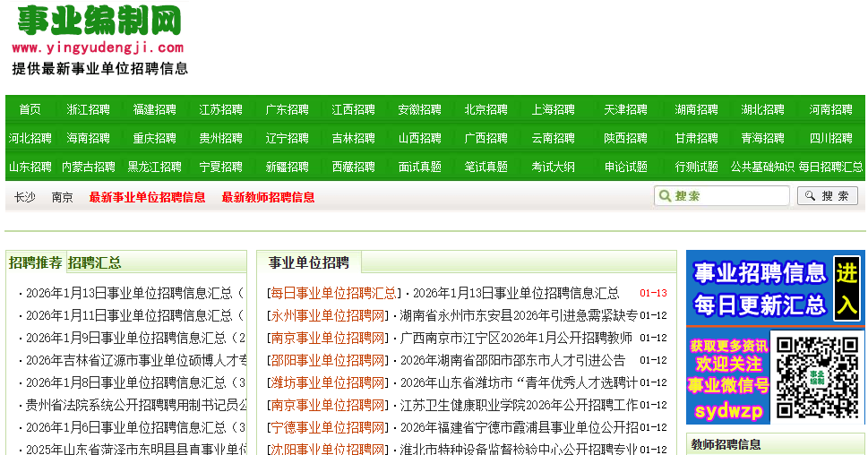The image size is (868, 455).
Task: Open the WeChat QR code image
Action: 817,377
